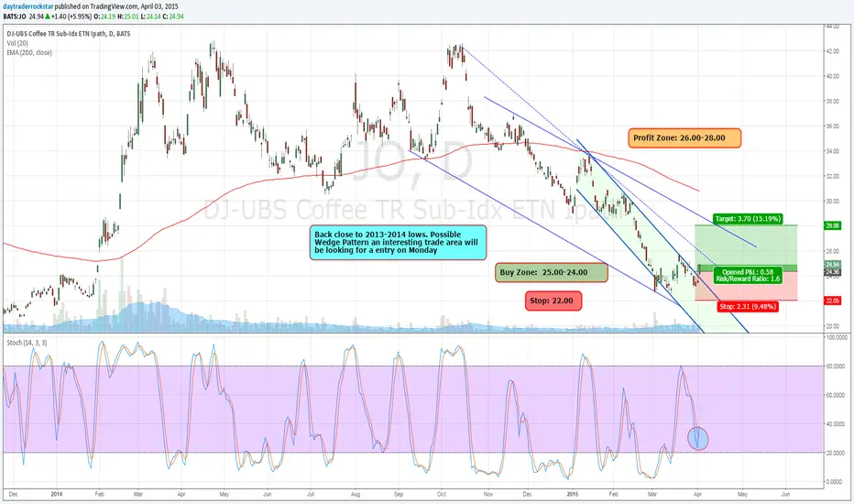Select the Buy Zone: 25.00-24.00 label

tap(552, 272)
